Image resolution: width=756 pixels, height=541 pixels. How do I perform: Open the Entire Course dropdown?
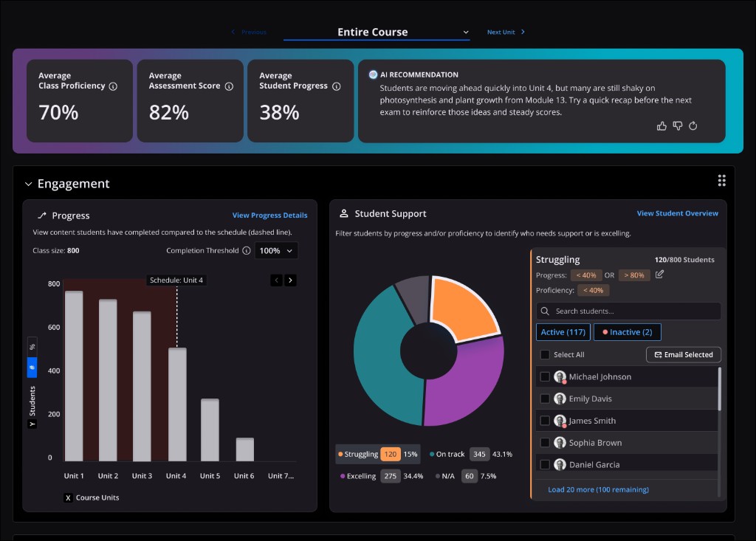point(377,32)
